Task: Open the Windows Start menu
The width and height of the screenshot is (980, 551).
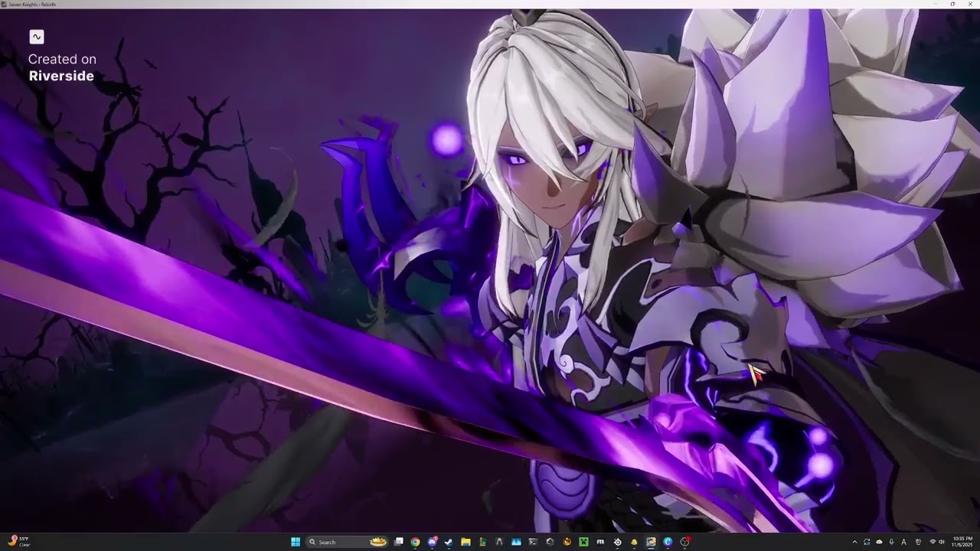Action: (296, 542)
